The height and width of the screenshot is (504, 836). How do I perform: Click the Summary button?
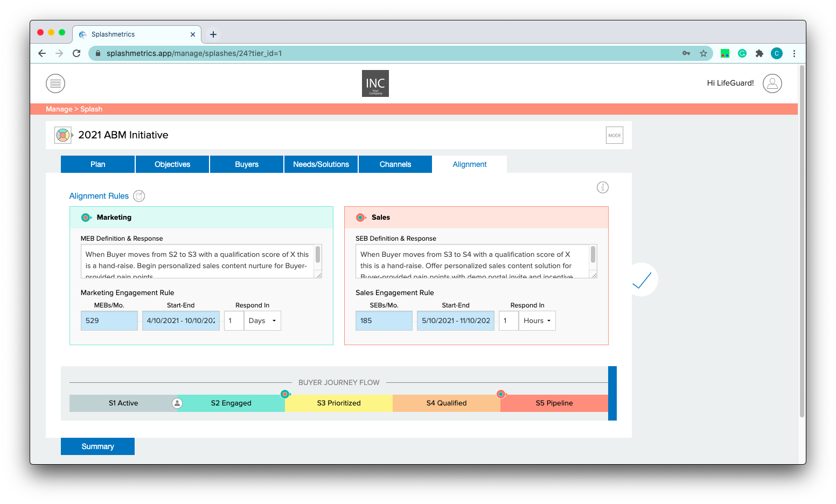tap(98, 446)
